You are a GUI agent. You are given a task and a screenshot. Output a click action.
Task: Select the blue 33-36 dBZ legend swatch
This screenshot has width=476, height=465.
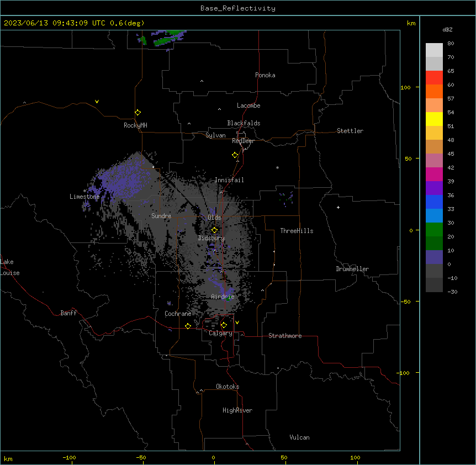point(434,202)
